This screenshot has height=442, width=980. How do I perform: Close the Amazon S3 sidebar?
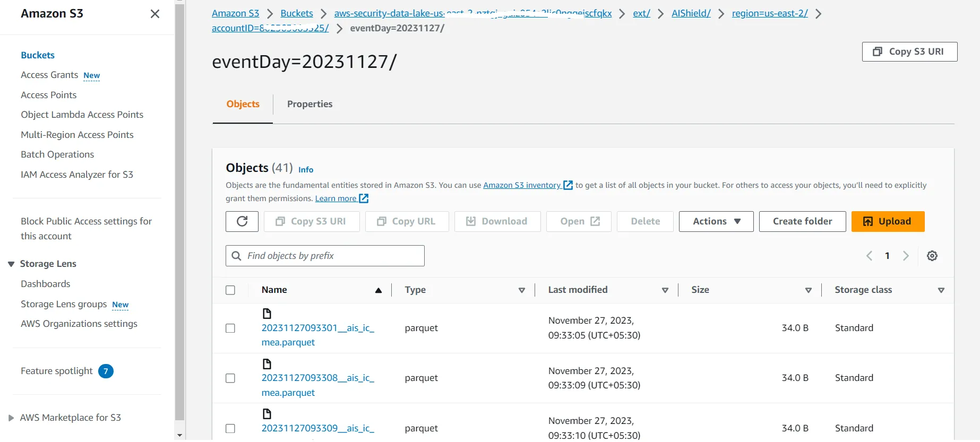[x=155, y=14]
